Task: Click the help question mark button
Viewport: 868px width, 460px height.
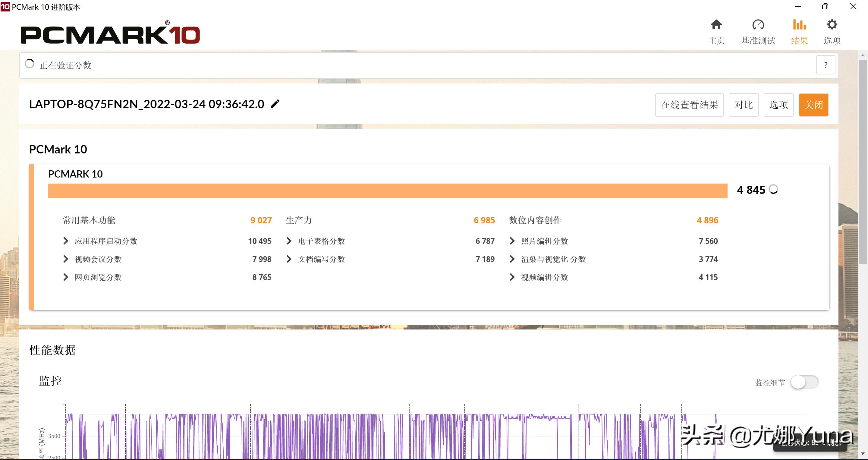Action: click(826, 65)
